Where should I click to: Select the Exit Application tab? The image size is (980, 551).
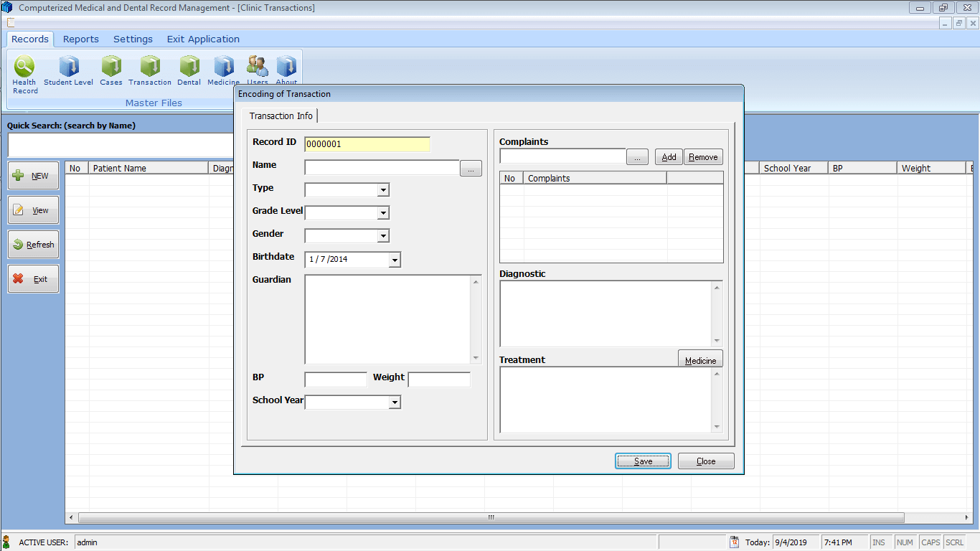203,39
